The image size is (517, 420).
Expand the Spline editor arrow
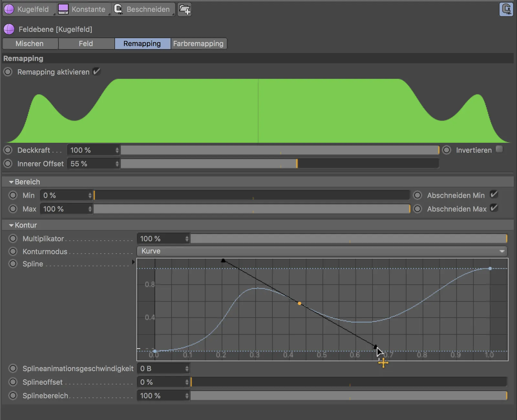point(133,262)
